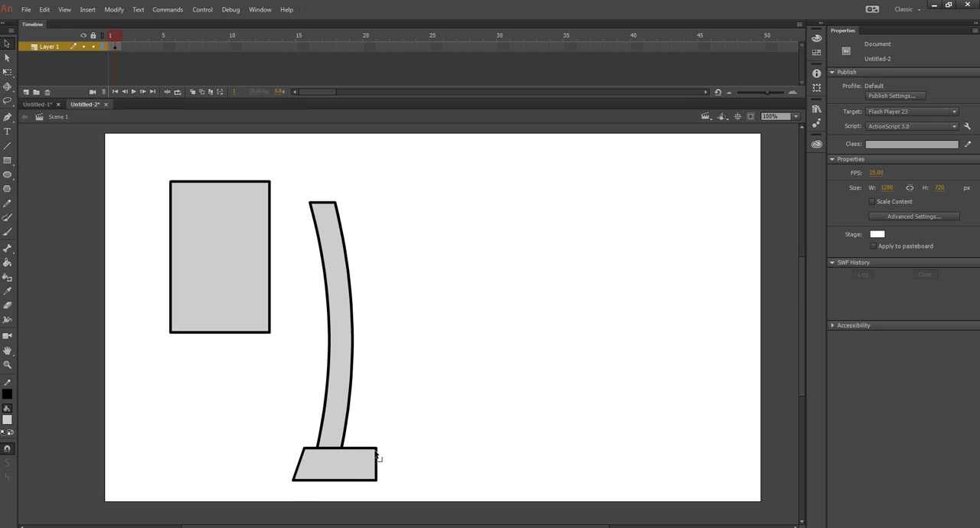The width and height of the screenshot is (980, 528).
Task: Enable the Scale Content checkbox
Action: [871, 202]
